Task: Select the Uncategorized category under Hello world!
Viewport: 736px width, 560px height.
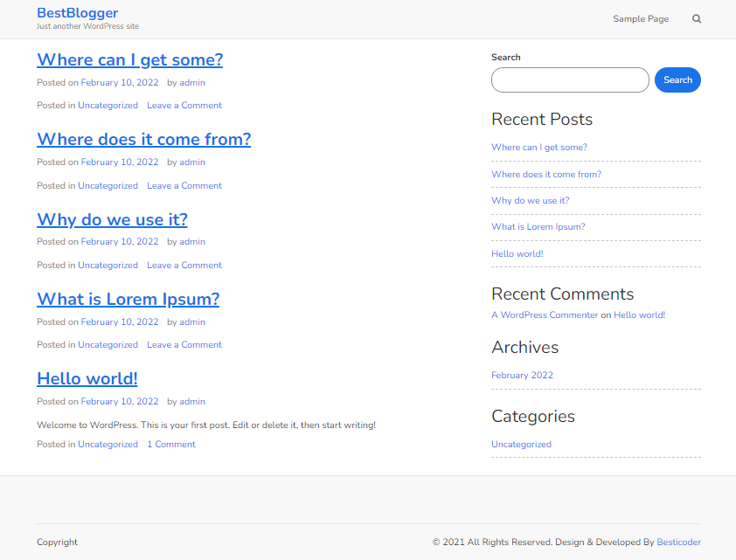Action: 108,444
